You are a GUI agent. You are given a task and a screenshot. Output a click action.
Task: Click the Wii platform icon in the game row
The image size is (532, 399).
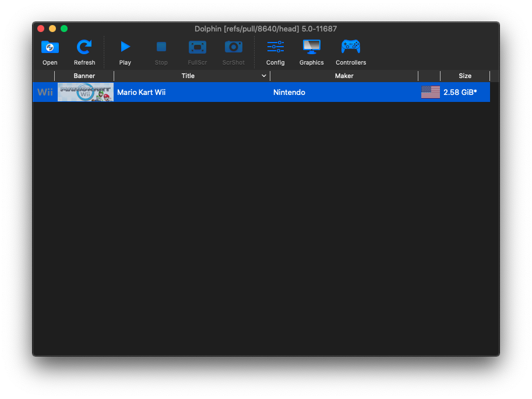45,92
